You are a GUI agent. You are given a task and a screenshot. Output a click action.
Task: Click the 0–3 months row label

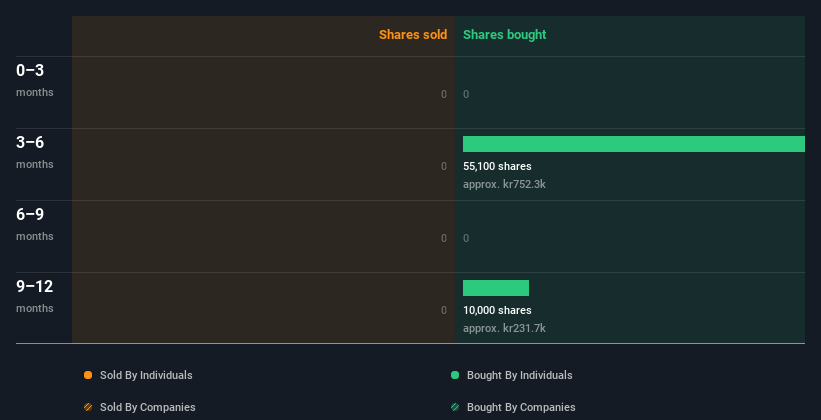click(35, 80)
